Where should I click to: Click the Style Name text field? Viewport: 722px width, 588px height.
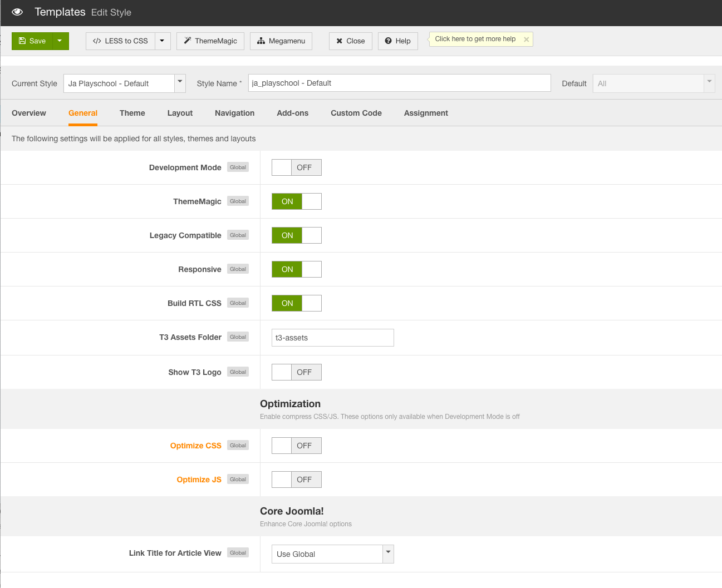(399, 83)
